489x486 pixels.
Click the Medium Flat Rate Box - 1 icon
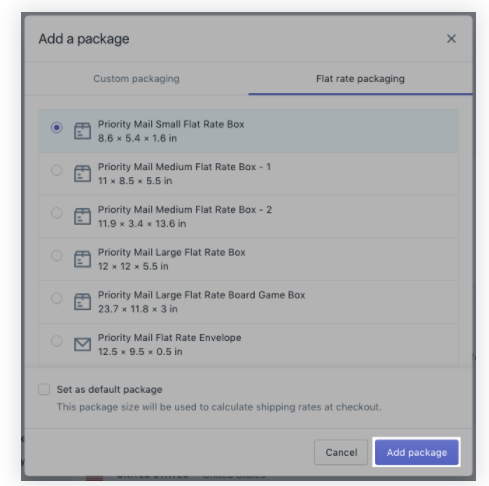tap(82, 173)
